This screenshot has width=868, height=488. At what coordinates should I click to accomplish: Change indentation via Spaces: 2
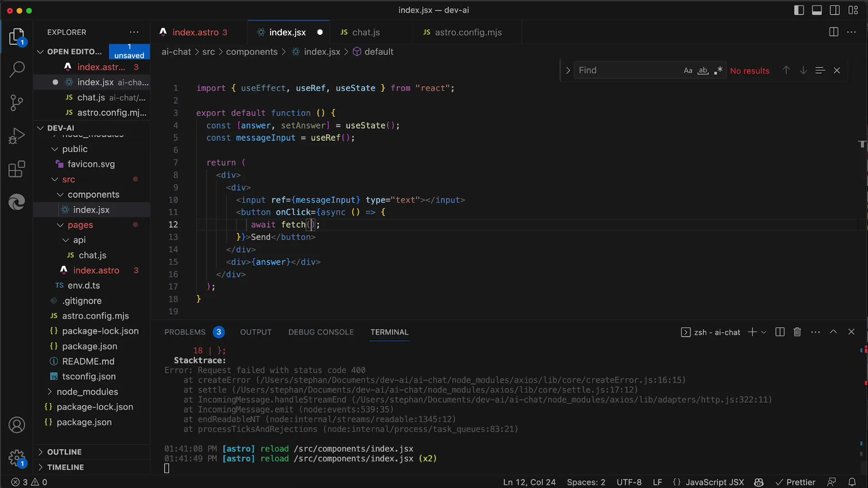tap(586, 482)
